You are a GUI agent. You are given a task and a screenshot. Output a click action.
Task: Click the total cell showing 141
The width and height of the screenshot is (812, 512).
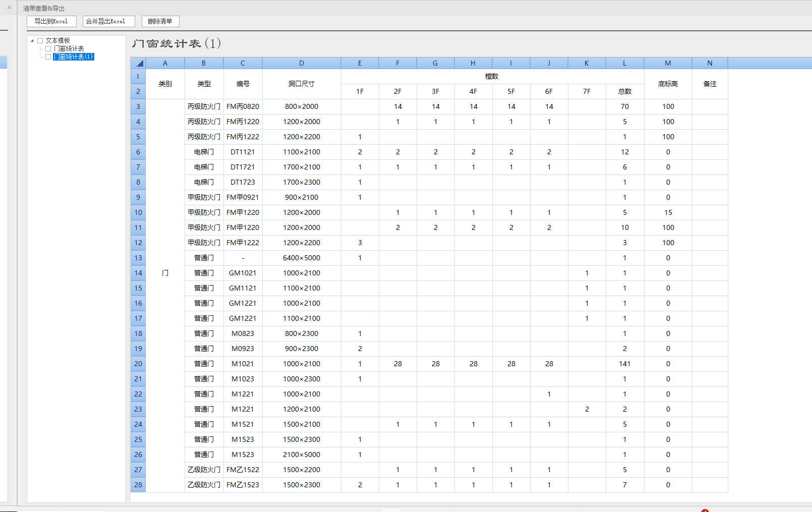(624, 364)
